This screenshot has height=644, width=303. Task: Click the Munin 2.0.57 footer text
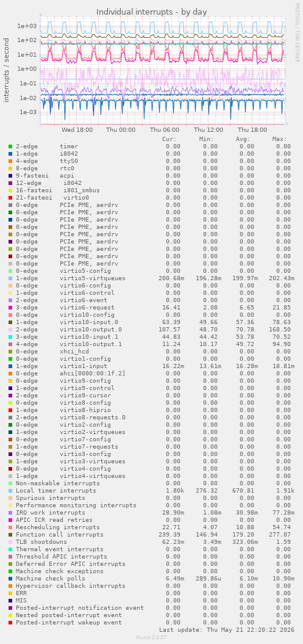pyautogui.click(x=151, y=637)
